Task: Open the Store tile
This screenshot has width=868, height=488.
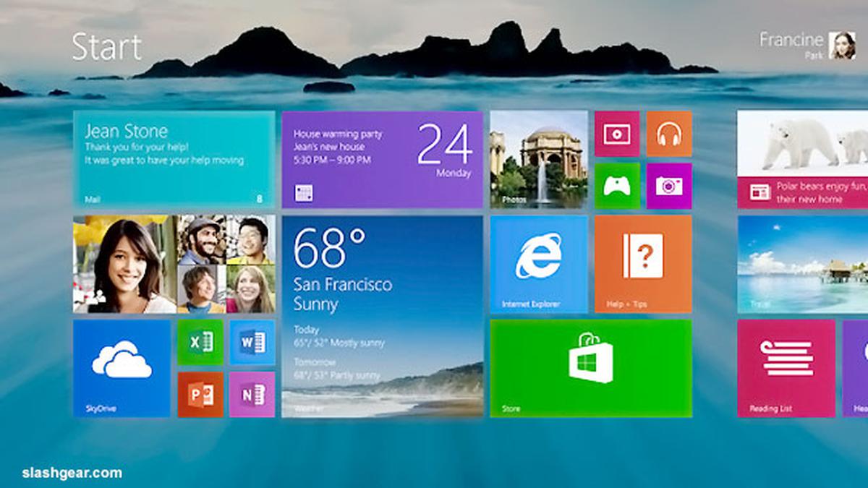Action: click(x=591, y=368)
